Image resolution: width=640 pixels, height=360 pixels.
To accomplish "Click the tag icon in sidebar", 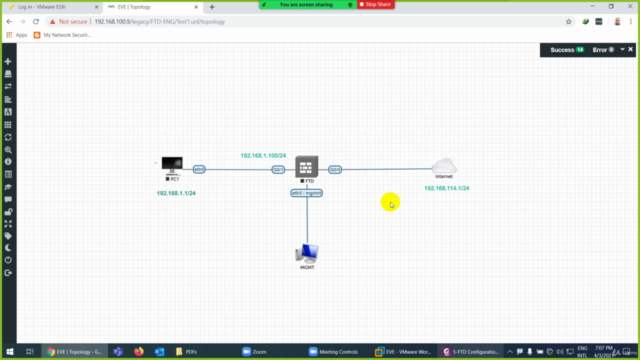I will point(8,236).
